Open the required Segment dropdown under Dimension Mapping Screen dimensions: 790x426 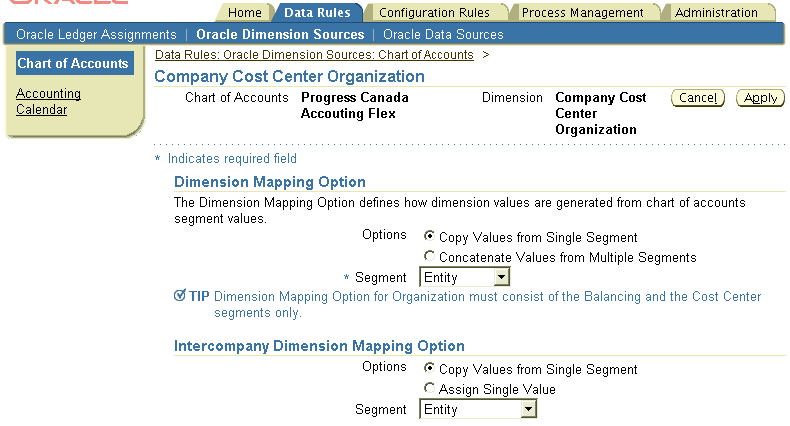(465, 277)
